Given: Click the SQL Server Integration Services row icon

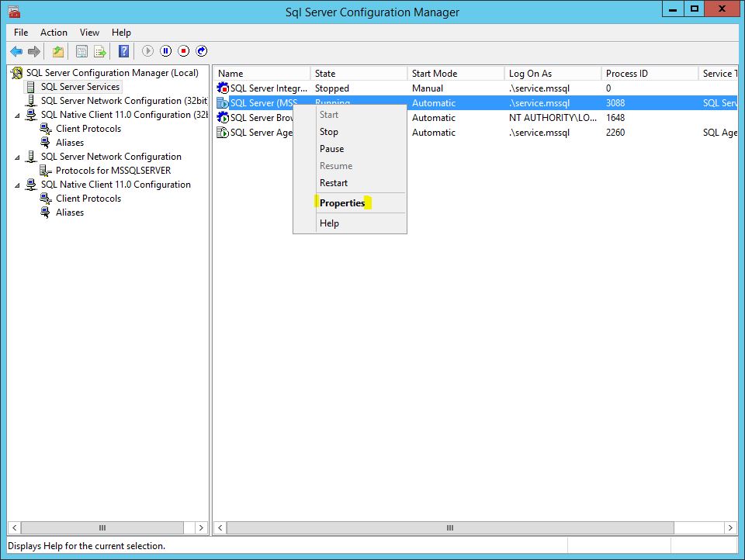Looking at the screenshot, I should [x=223, y=88].
